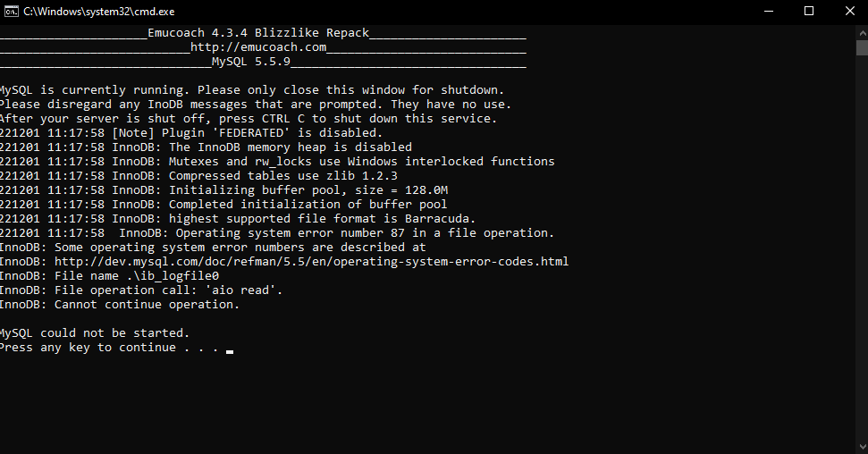Close the cmd.exe console window
The height and width of the screenshot is (454, 868).
pos(850,11)
